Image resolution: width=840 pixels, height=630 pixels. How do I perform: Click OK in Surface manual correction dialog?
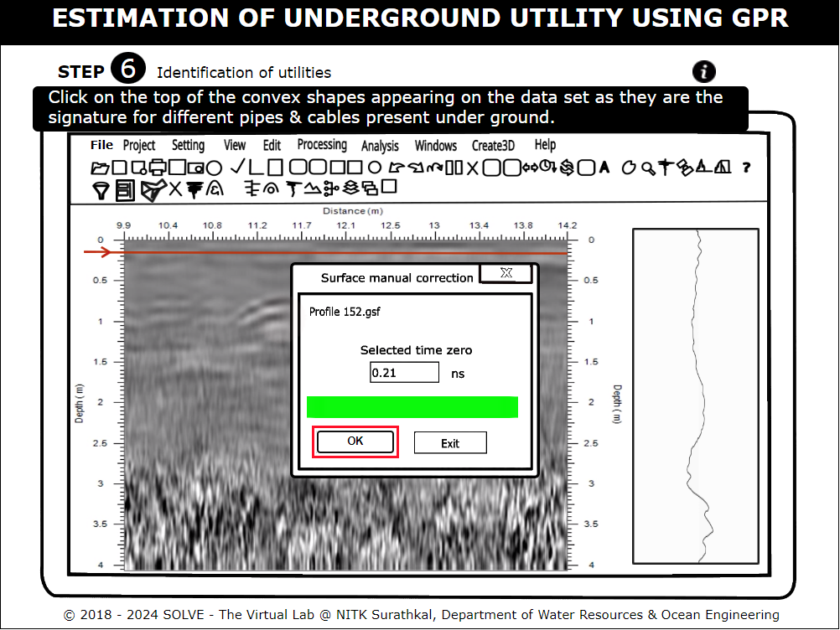click(355, 442)
